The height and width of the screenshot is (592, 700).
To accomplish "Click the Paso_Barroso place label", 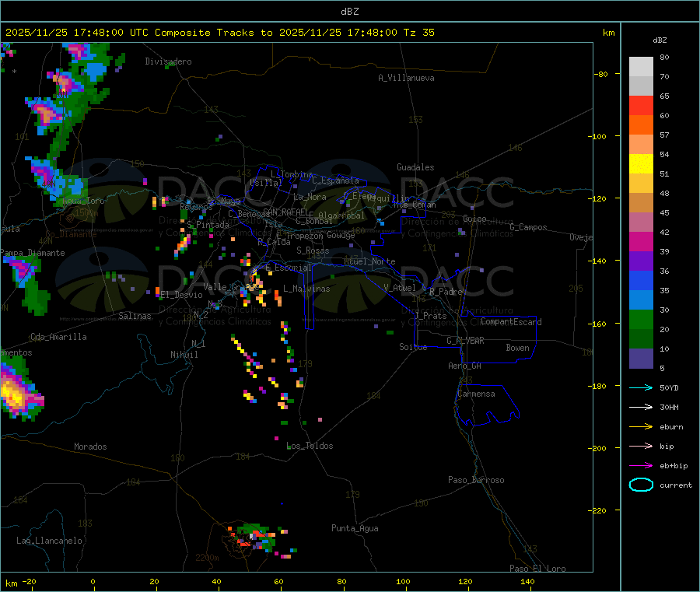I will (476, 480).
